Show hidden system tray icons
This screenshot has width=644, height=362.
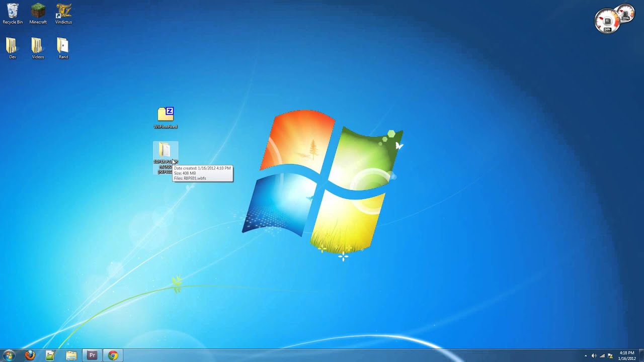[x=586, y=356]
